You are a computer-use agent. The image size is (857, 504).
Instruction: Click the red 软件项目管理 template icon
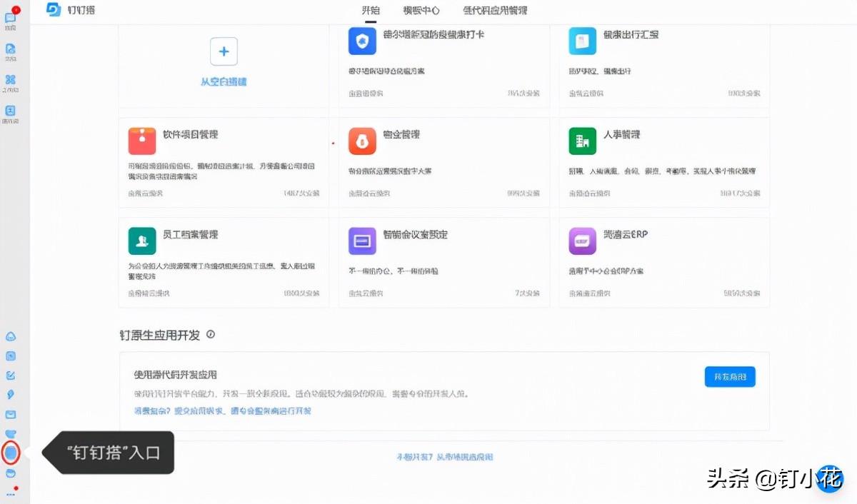pyautogui.click(x=142, y=141)
